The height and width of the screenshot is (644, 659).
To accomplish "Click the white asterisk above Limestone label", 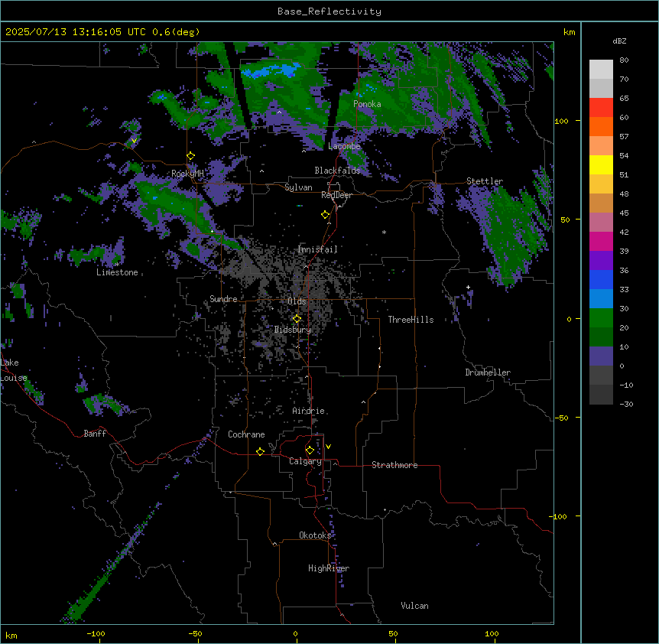I will 117,265.
